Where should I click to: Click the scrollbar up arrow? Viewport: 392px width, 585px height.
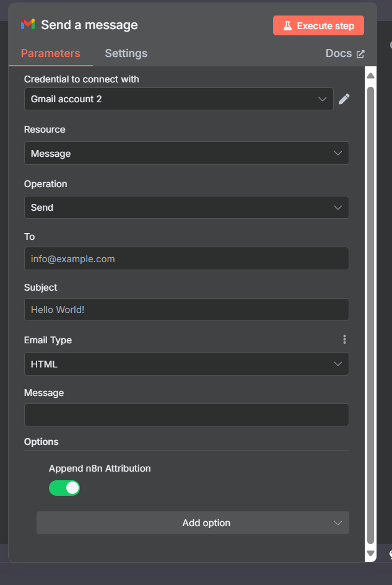pos(370,76)
